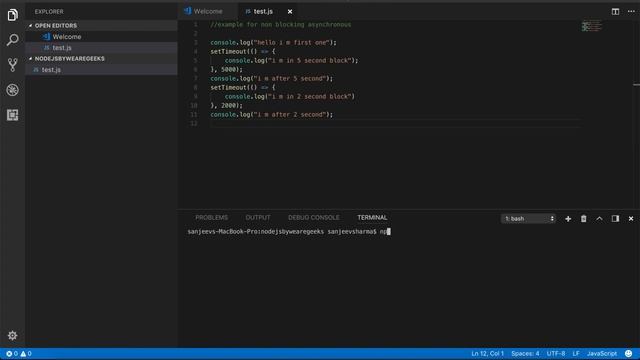Select the TERMINAL panel tab

[372, 218]
